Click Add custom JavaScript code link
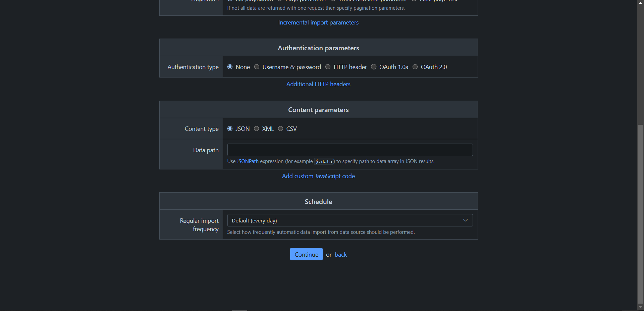The image size is (644, 311). coord(318,176)
